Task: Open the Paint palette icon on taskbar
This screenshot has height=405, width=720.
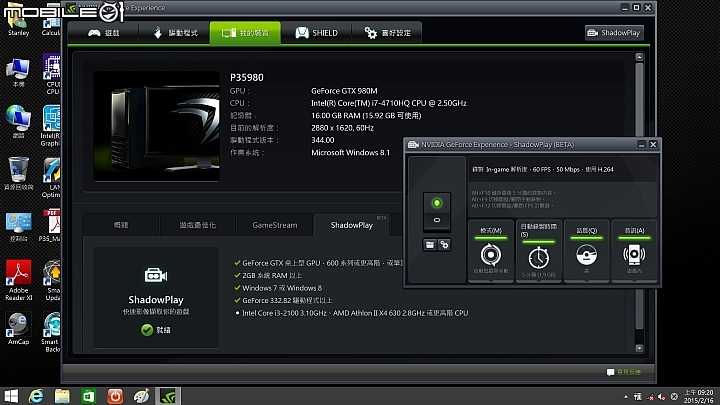Action: click(x=141, y=396)
